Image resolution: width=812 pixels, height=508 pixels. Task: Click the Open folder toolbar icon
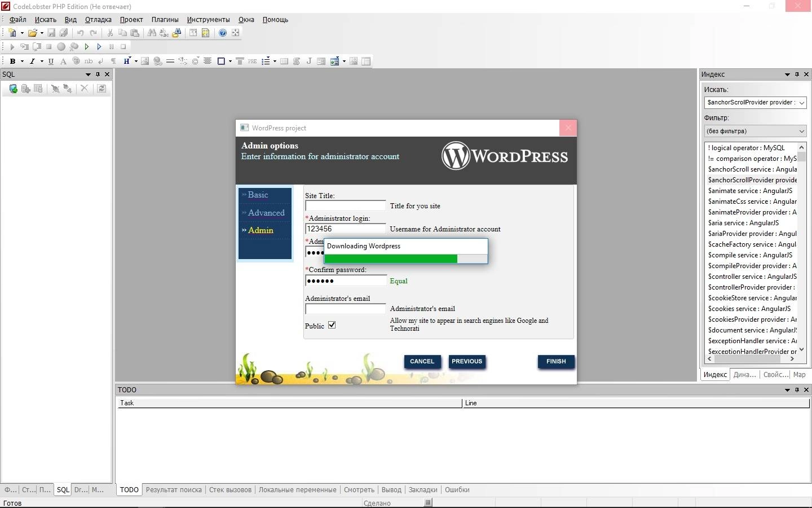(33, 33)
